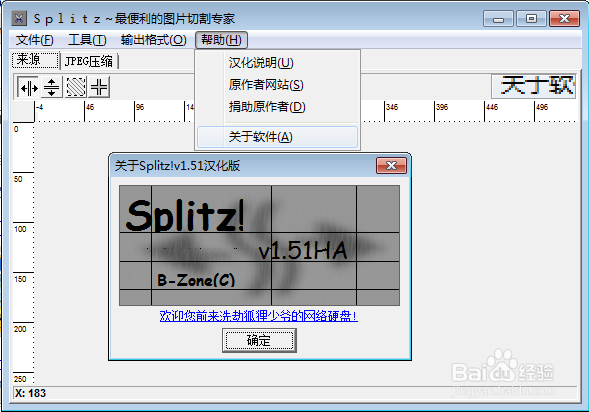Viewport: 589px width, 412px height.
Task: Open the 文件(F) menu
Action: tap(35, 40)
